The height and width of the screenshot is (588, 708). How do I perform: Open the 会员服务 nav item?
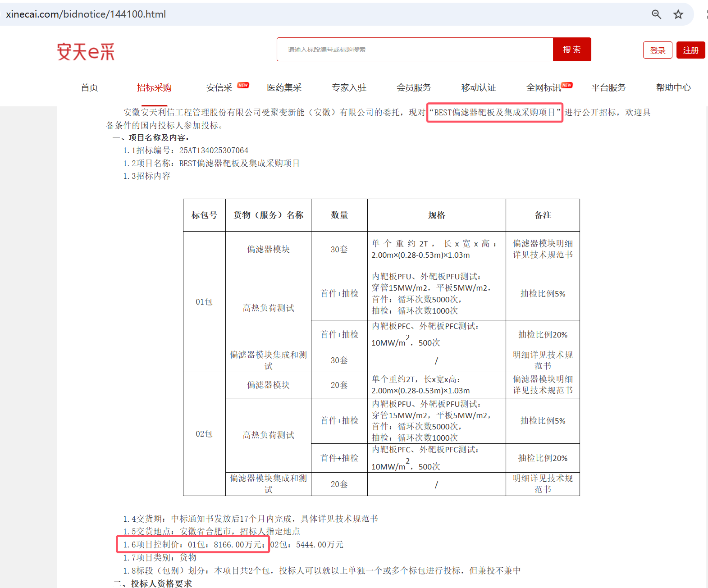pos(414,87)
